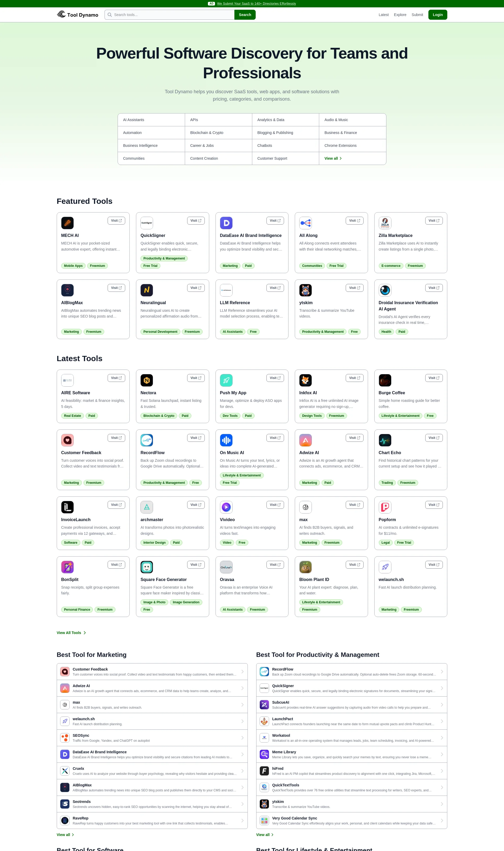Image resolution: width=504 pixels, height=851 pixels.
Task: Click the Login button
Action: click(x=437, y=15)
